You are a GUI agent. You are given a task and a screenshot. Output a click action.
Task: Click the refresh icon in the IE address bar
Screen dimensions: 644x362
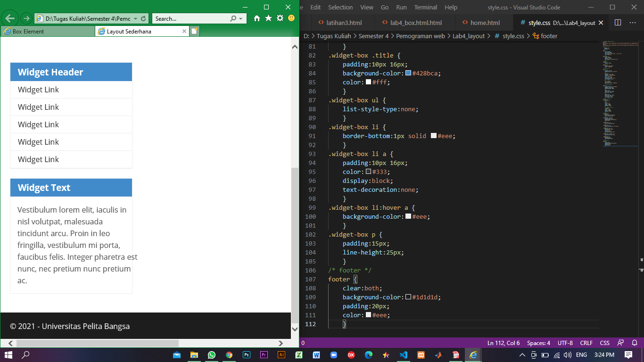click(144, 18)
